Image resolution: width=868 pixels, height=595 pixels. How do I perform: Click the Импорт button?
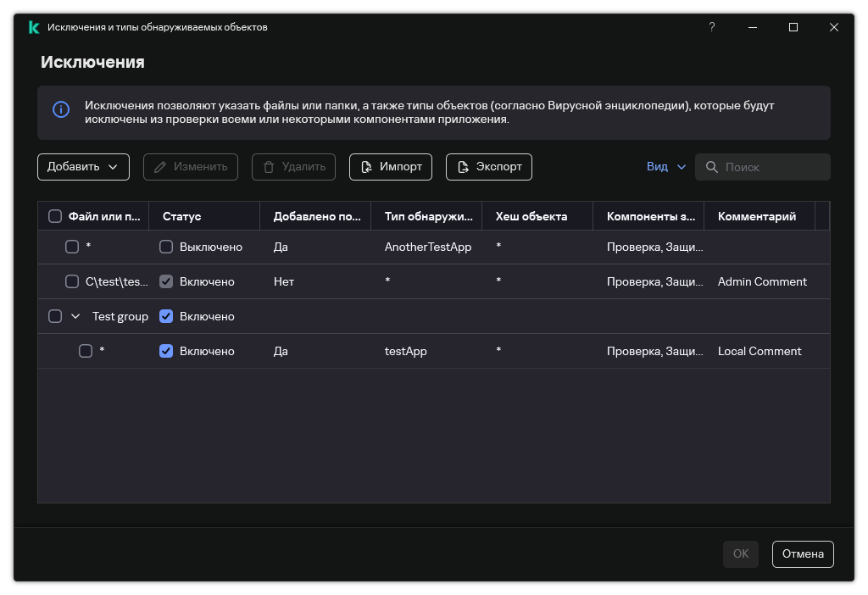[391, 167]
